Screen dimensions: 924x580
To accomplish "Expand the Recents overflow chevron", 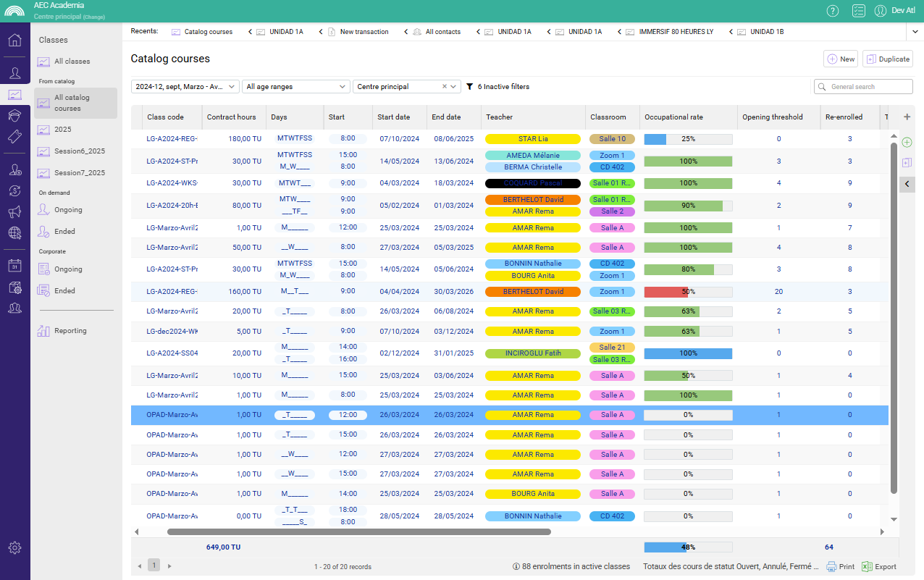I will [915, 32].
